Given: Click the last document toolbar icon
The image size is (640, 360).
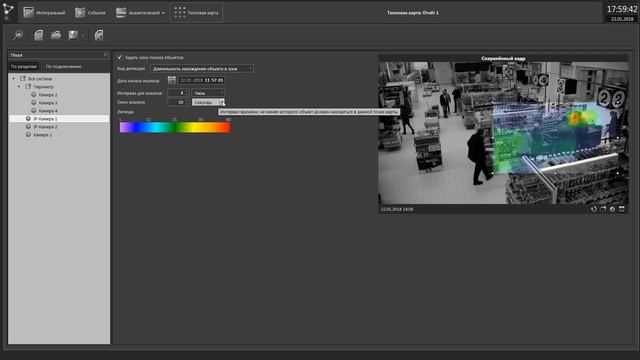Looking at the screenshot, I should click(x=99, y=36).
